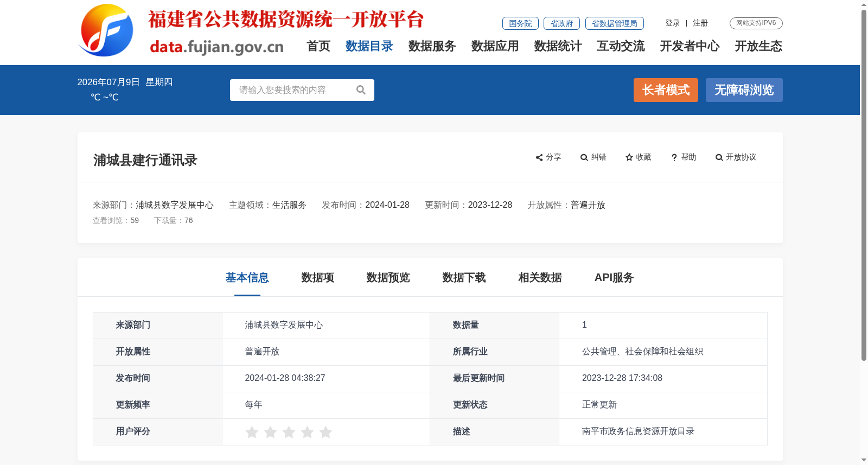Image resolution: width=868 pixels, height=465 pixels.
Task: Open the 数据目录 navigation item
Action: coord(369,46)
